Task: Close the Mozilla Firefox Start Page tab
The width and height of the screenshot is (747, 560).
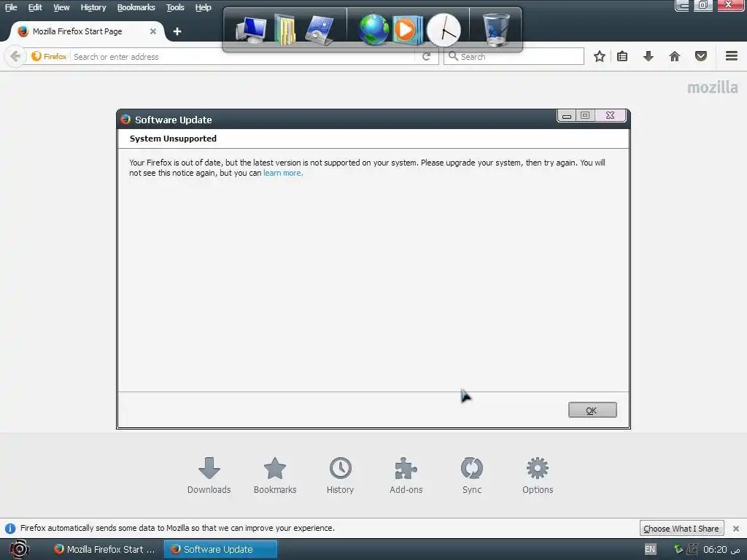Action: (x=153, y=31)
